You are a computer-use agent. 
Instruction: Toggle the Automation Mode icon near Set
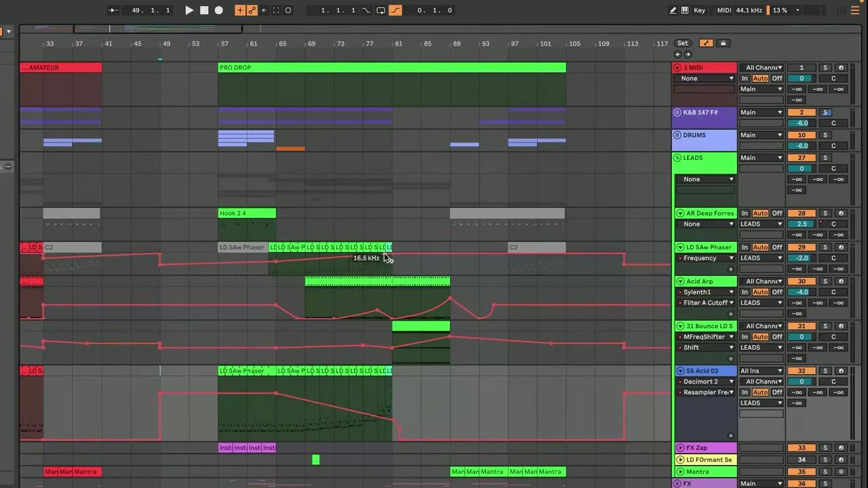[706, 43]
